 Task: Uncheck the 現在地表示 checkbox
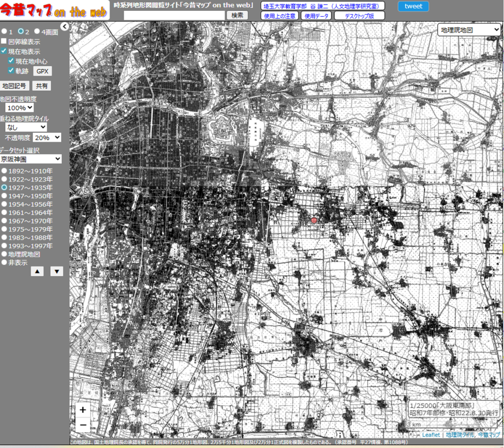pos(4,51)
